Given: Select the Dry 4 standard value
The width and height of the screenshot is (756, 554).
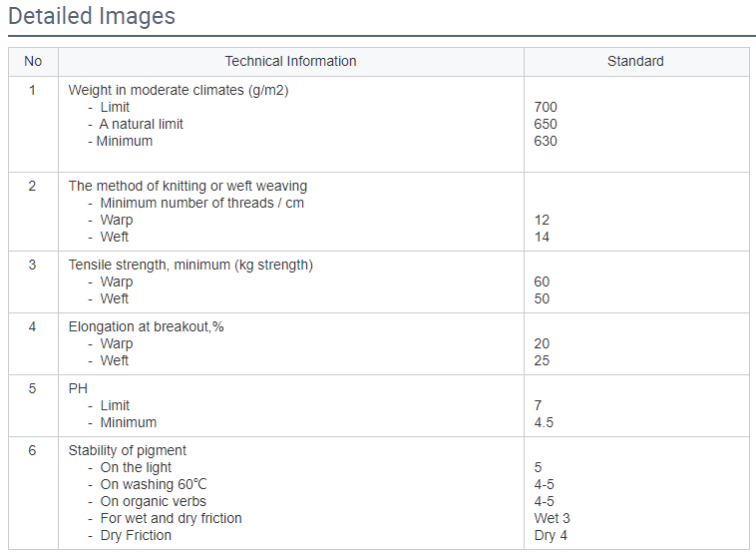Looking at the screenshot, I should 551,535.
